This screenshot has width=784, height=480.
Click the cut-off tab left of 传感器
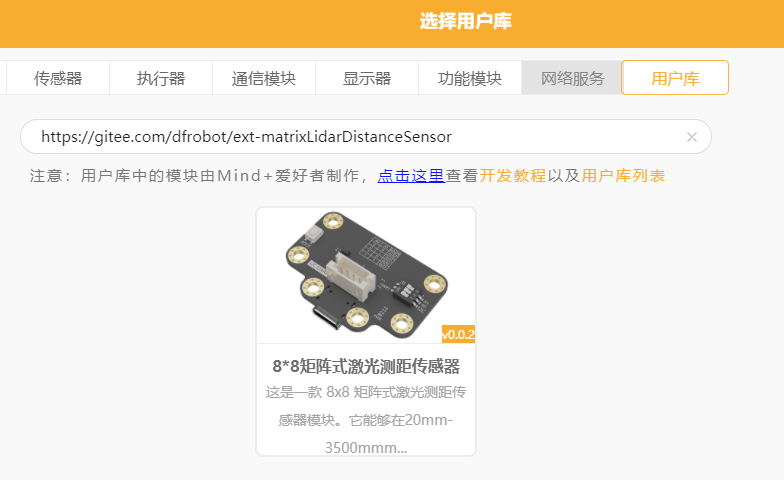click(2, 78)
